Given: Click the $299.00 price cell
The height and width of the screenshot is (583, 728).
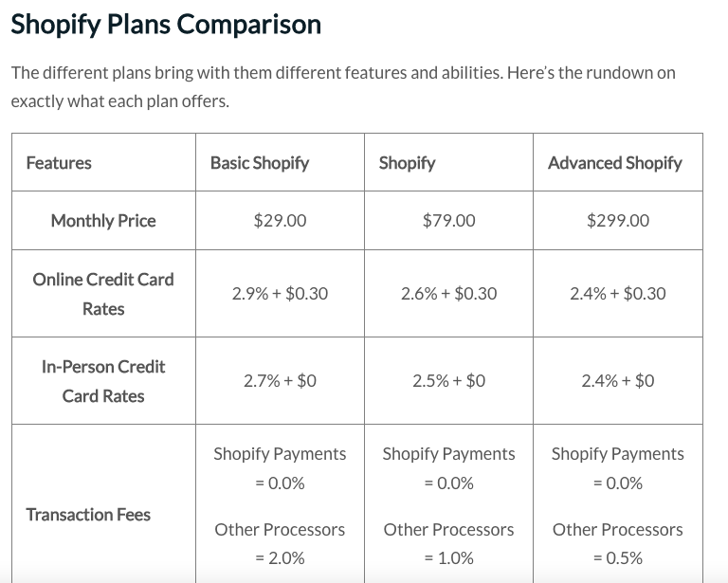Looking at the screenshot, I should pos(618,221).
